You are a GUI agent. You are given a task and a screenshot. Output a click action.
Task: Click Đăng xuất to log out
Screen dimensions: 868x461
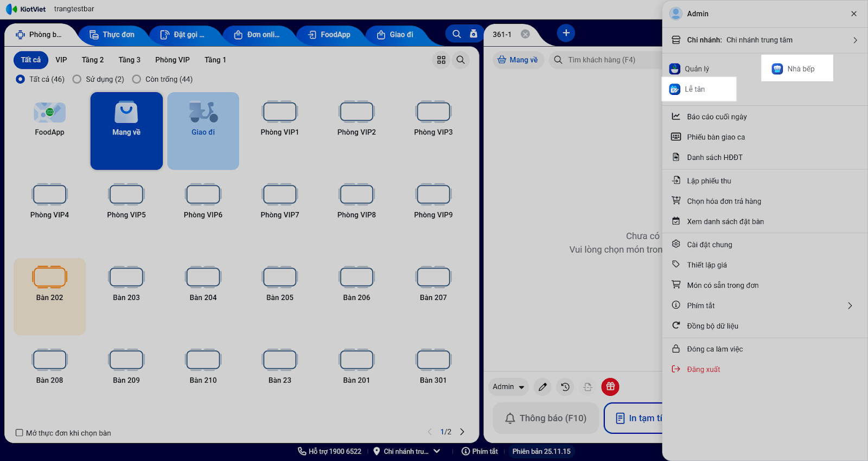tap(765, 369)
